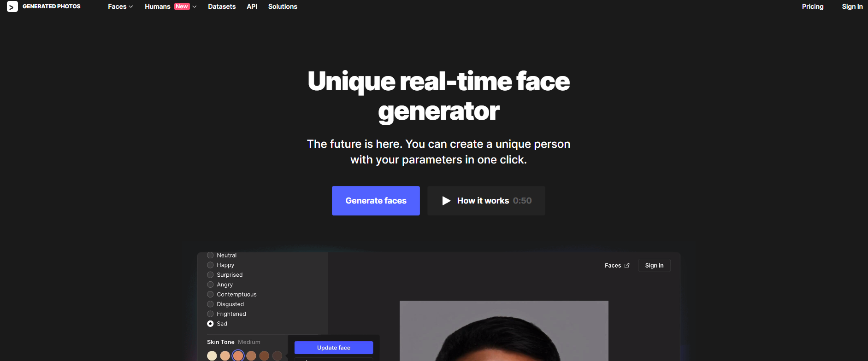Image resolution: width=868 pixels, height=361 pixels.
Task: Go to the Solutions page
Action: tap(283, 6)
